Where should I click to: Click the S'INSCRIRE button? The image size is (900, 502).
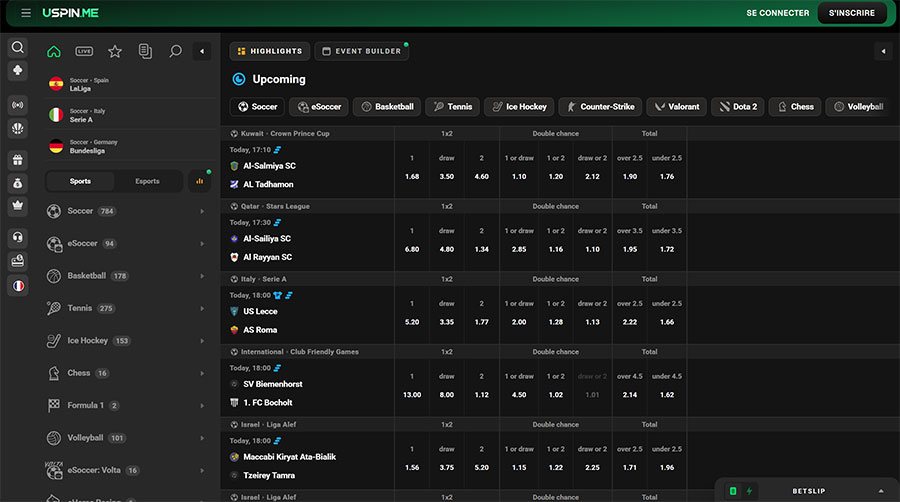coord(852,13)
